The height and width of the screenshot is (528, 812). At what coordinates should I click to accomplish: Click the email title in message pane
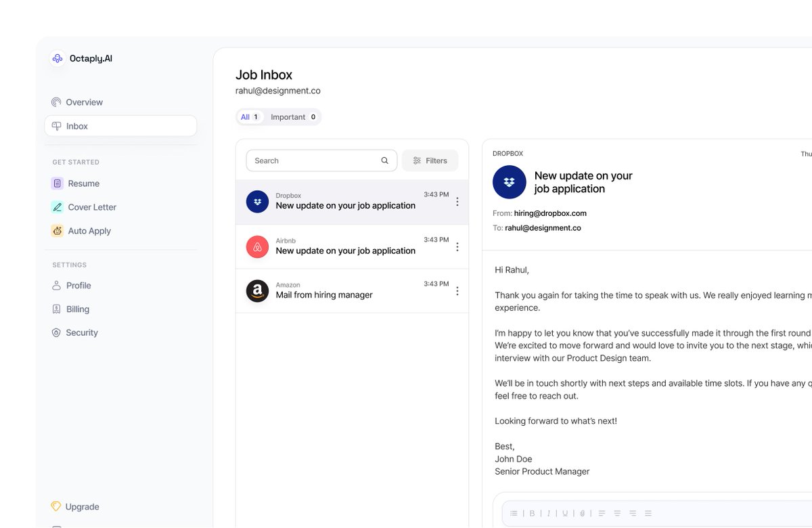coord(583,182)
